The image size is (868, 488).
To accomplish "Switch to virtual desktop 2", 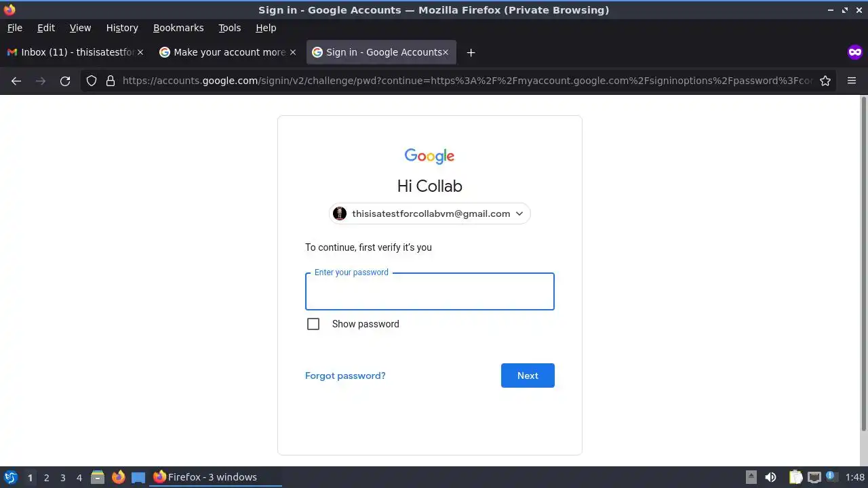I will pos(46,477).
